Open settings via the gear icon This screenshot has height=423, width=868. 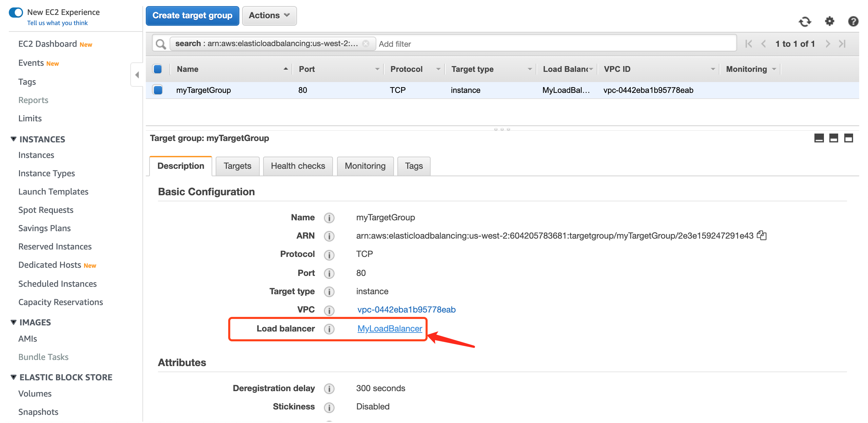click(829, 21)
